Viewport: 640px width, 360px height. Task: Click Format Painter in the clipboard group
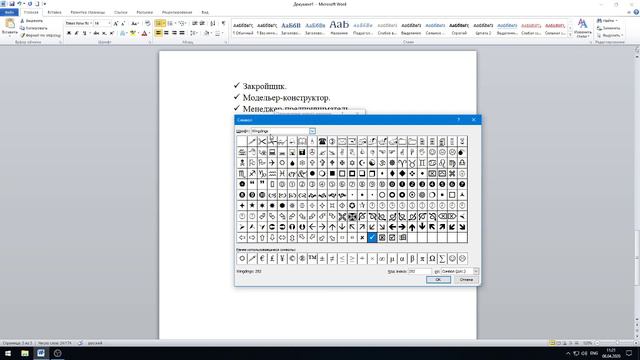point(40,35)
